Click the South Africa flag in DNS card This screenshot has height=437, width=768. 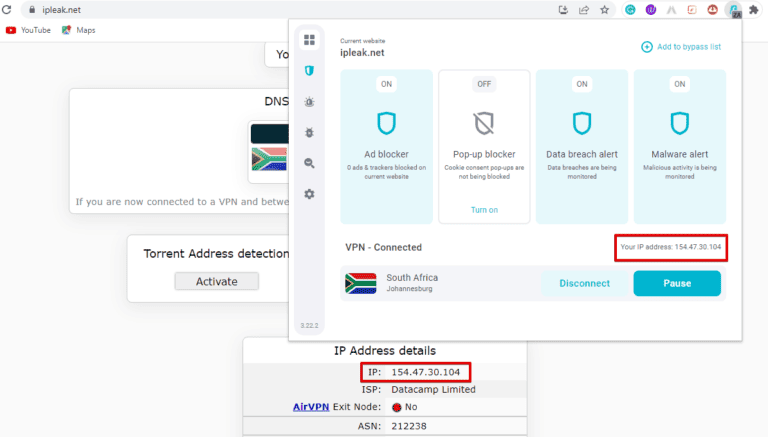[269, 159]
